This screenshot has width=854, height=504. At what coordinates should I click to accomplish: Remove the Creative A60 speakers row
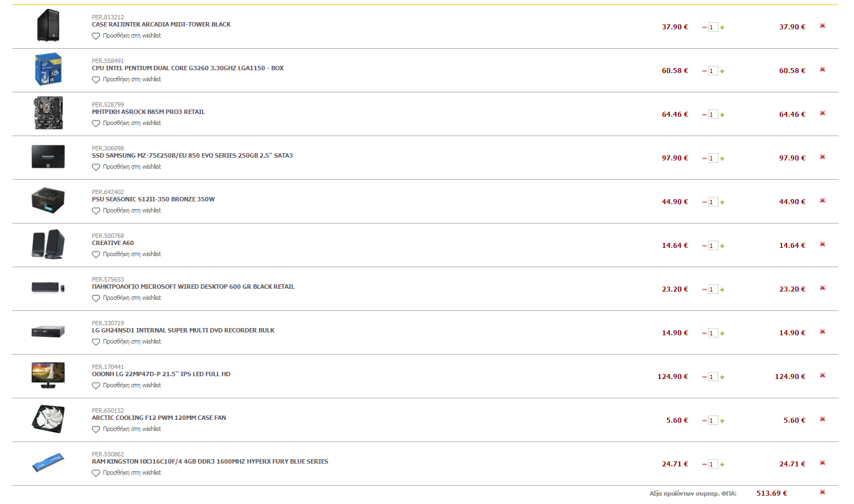822,244
